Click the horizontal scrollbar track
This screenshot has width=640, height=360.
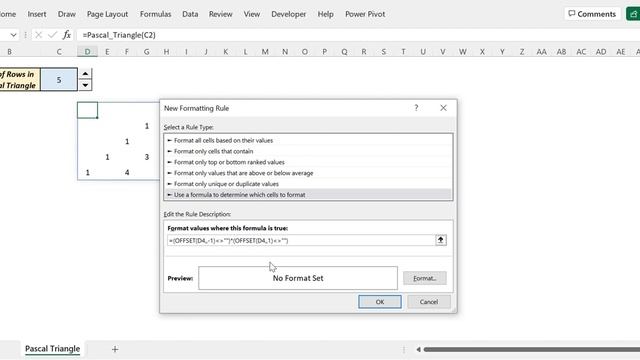pyautogui.click(x=531, y=349)
